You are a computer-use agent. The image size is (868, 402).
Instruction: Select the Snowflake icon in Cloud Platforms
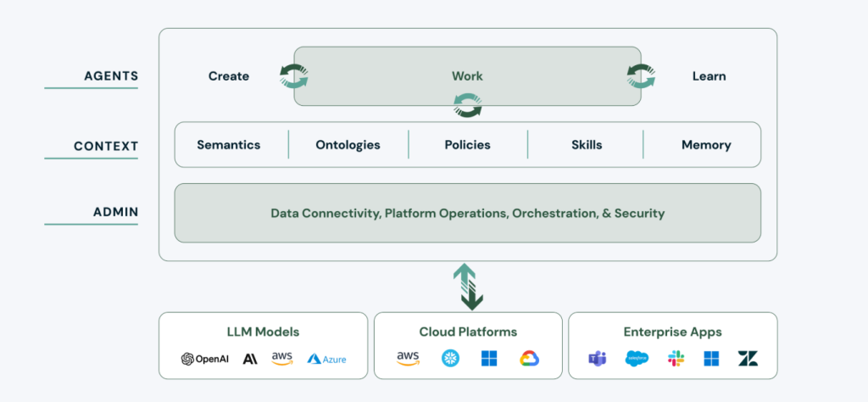coord(450,358)
